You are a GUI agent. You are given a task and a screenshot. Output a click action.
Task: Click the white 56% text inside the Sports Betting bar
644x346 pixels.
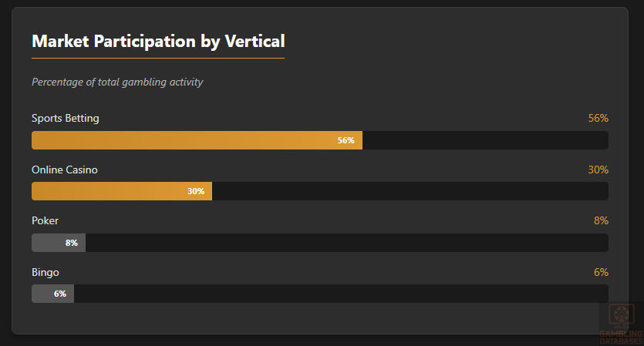[346, 140]
